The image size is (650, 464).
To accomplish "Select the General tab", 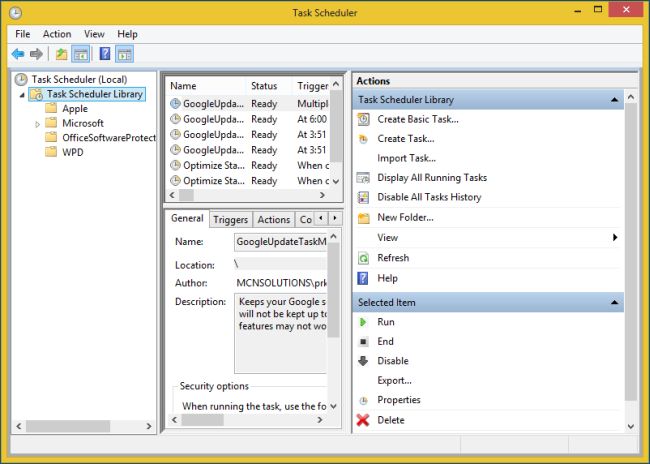I will click(187, 219).
